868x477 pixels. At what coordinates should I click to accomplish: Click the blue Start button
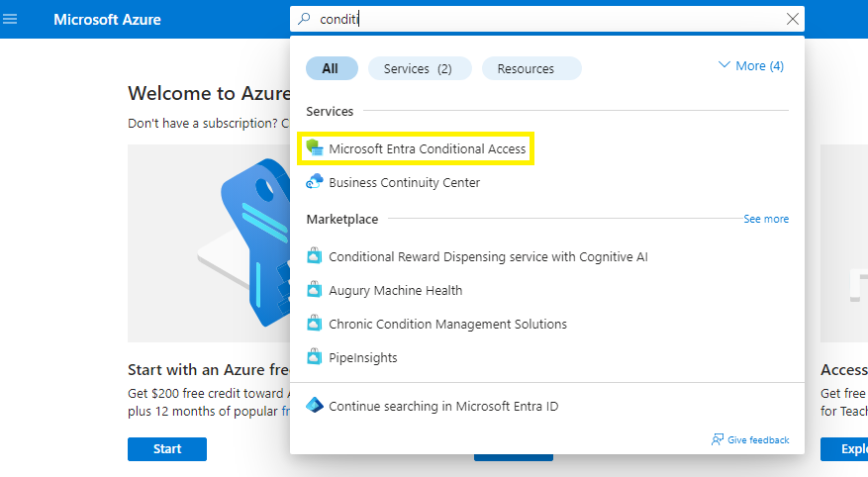[x=167, y=448]
